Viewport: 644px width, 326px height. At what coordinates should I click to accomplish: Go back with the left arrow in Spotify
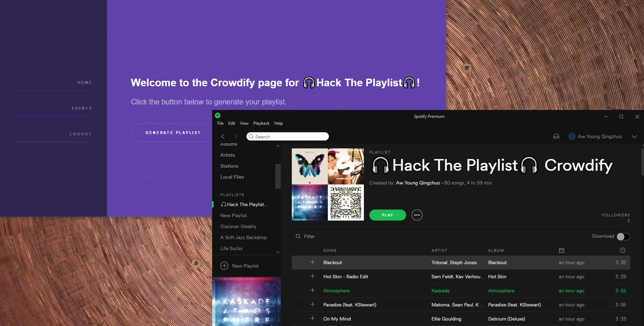pos(223,136)
